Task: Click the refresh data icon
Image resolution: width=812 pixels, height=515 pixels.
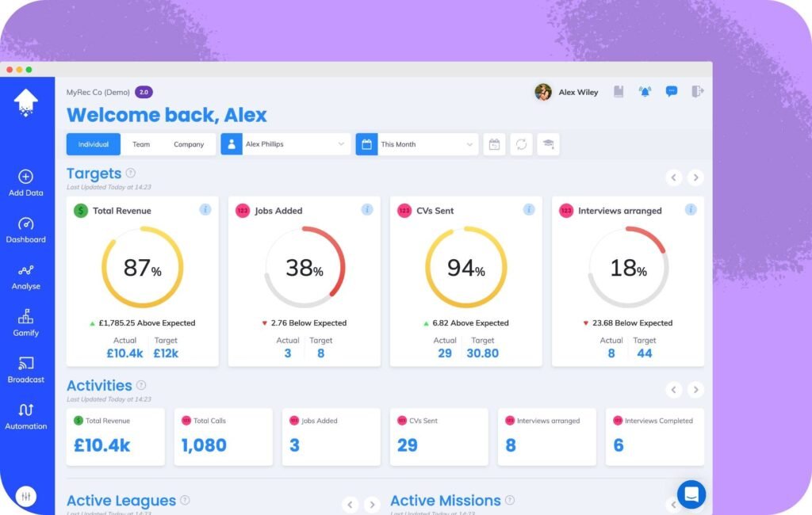Action: point(521,144)
